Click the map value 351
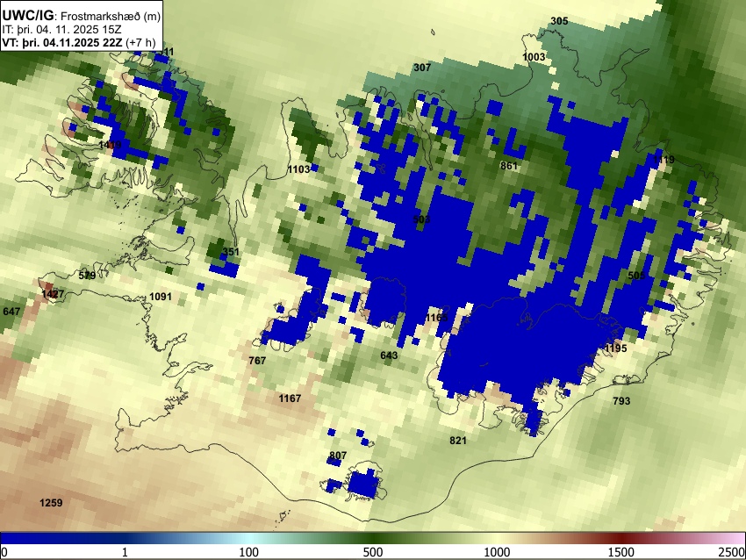 click(x=231, y=252)
